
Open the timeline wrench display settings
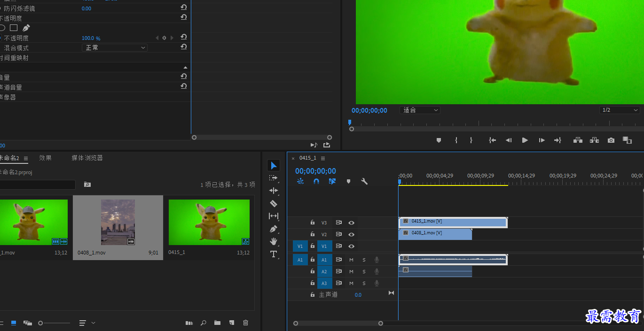click(364, 181)
